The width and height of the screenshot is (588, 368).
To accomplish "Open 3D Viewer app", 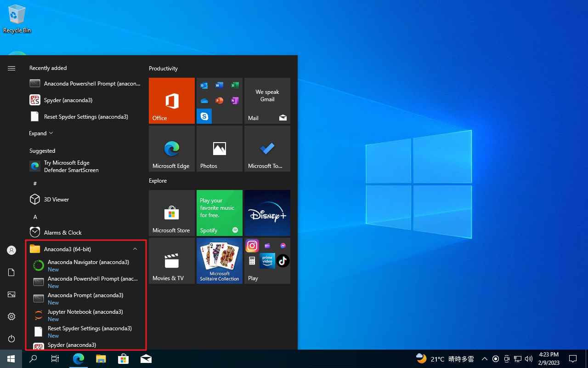I will click(x=85, y=200).
